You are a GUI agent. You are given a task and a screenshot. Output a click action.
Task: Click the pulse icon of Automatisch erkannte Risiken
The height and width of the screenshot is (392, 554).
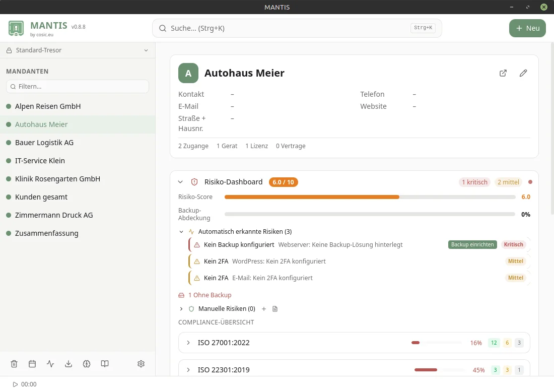[191, 232]
